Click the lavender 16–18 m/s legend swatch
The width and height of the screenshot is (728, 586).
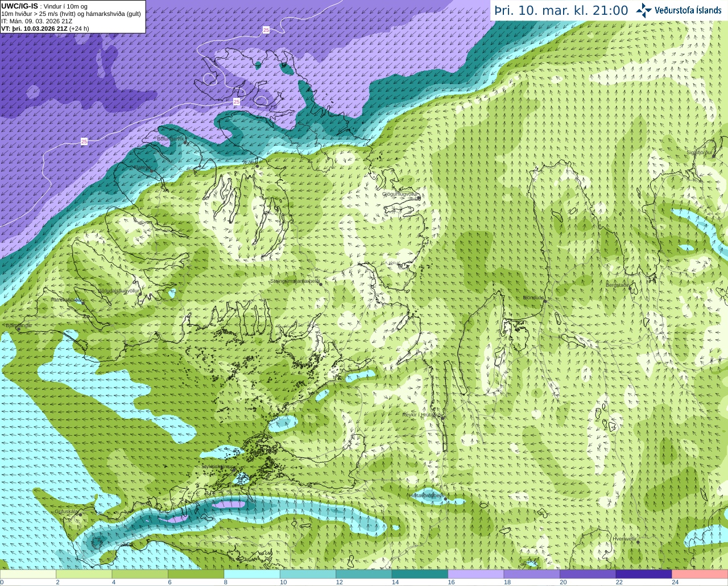tap(476, 574)
